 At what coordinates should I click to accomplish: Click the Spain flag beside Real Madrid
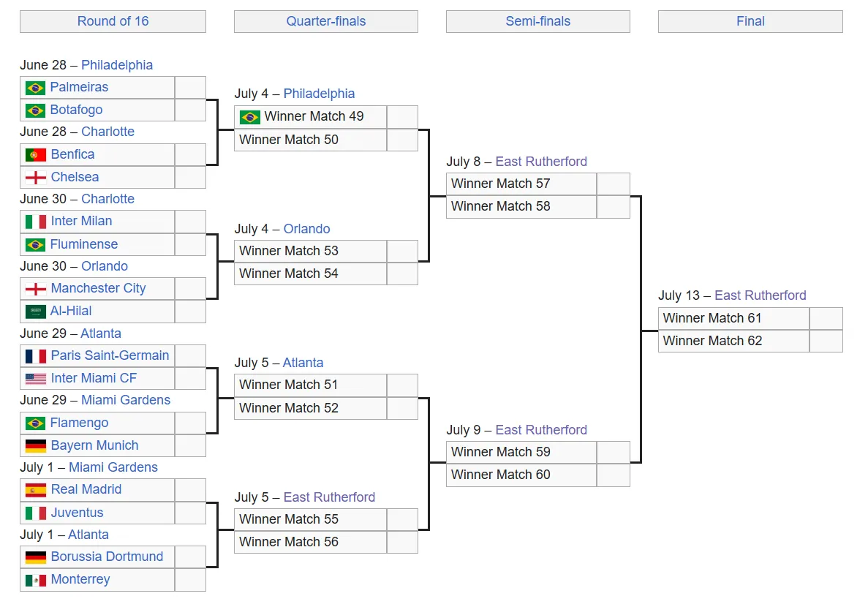point(36,490)
